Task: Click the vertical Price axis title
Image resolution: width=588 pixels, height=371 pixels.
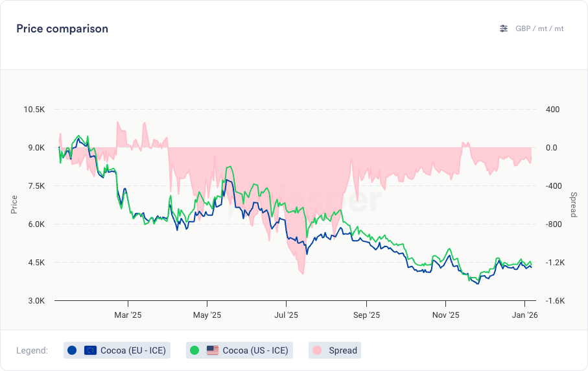Action: click(14, 205)
